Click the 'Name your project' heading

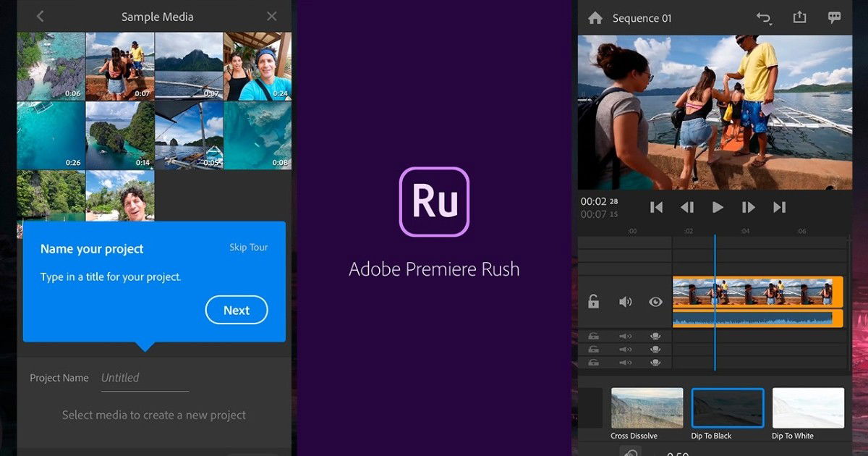point(92,249)
